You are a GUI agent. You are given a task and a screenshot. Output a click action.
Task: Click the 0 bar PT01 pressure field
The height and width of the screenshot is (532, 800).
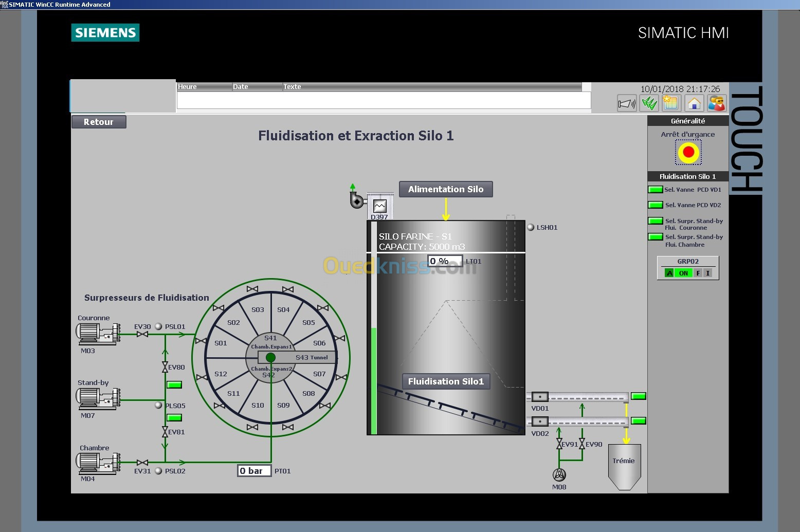click(x=254, y=471)
